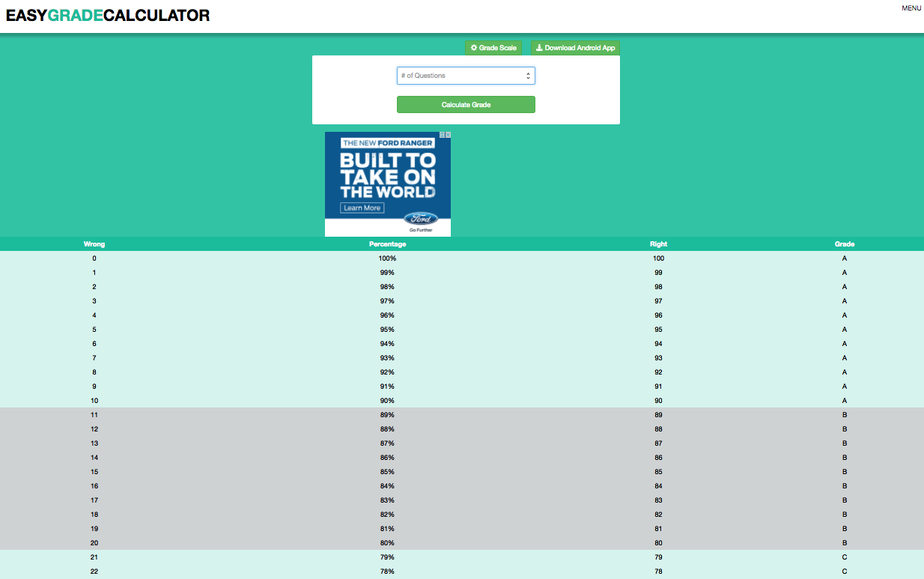Click the Ford logo in the advertisement
Image resolution: width=924 pixels, height=579 pixels.
coord(420,219)
